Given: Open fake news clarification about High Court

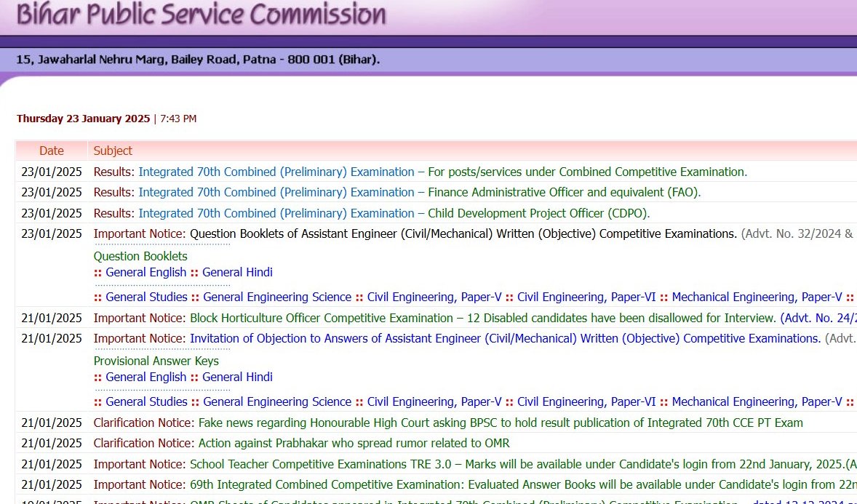Looking at the screenshot, I should (501, 423).
